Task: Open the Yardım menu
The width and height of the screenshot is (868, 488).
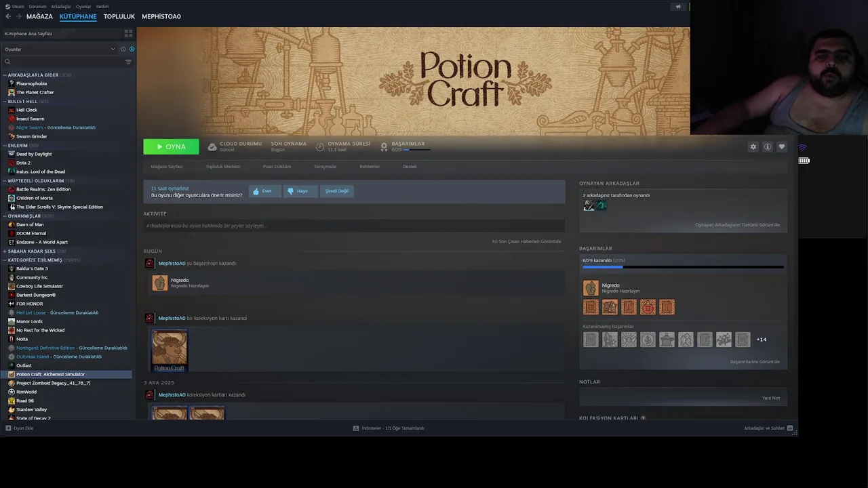Action: (x=102, y=7)
